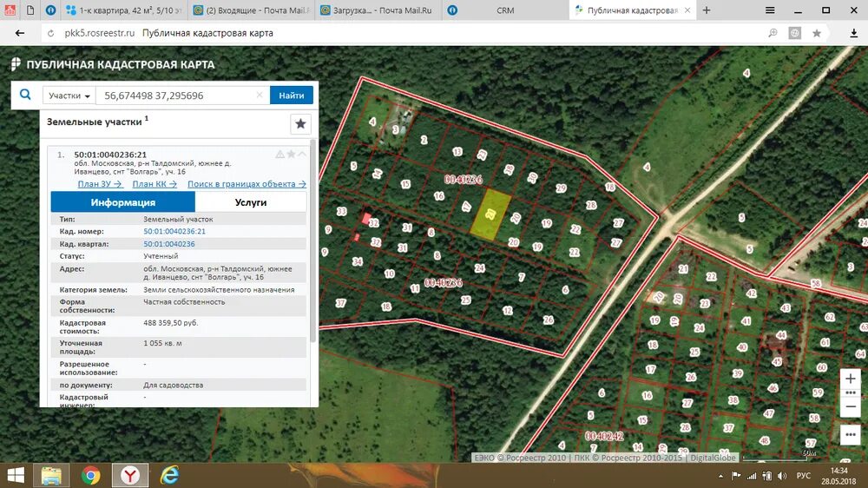The height and width of the screenshot is (488, 868).
Task: Go back with the browser back arrow
Action: click(x=20, y=33)
